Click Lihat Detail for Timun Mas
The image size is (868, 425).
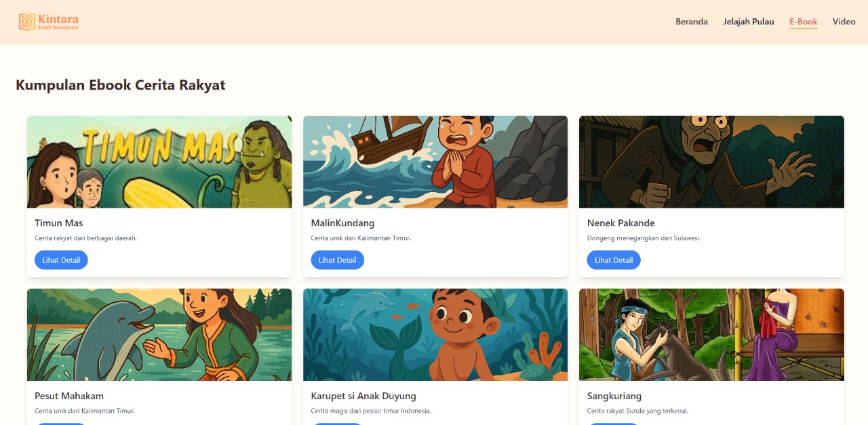pyautogui.click(x=61, y=260)
